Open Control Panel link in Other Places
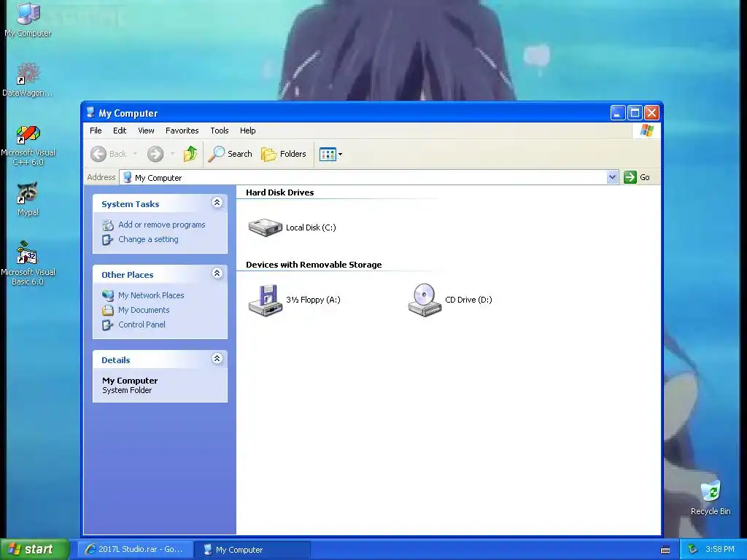This screenshot has height=560, width=747. pos(142,324)
